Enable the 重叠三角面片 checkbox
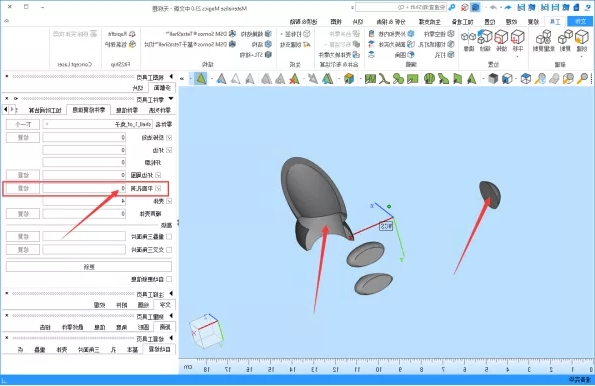Screen dimensions: 595x386 169,236
